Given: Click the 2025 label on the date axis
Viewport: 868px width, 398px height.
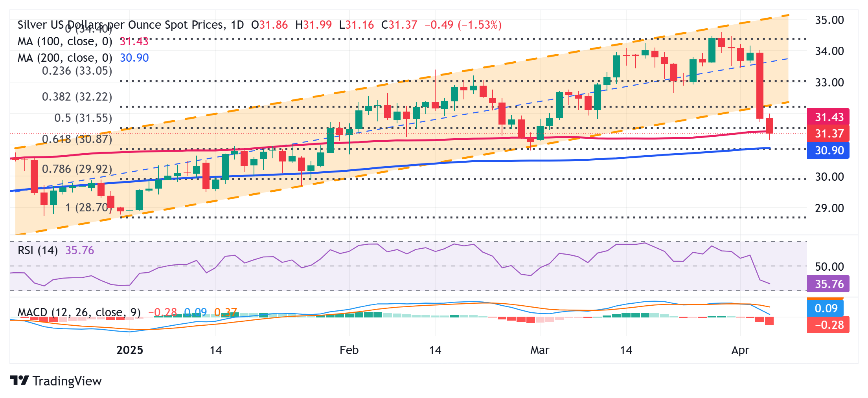Looking at the screenshot, I should [130, 350].
